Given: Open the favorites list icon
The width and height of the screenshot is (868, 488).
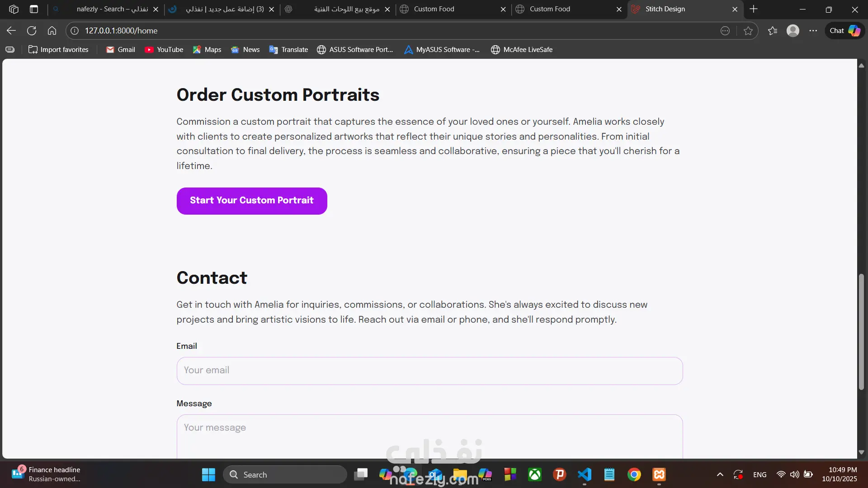Looking at the screenshot, I should tap(773, 31).
